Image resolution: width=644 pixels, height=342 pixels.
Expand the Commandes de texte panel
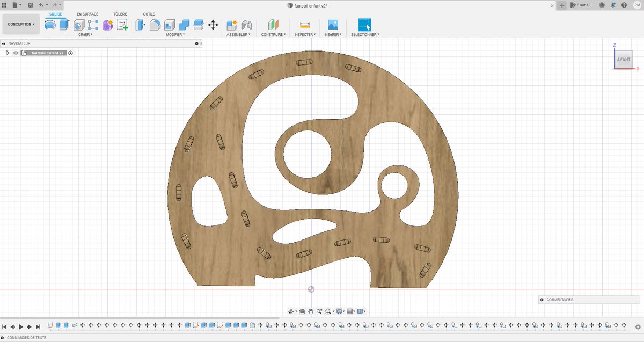coord(3,338)
